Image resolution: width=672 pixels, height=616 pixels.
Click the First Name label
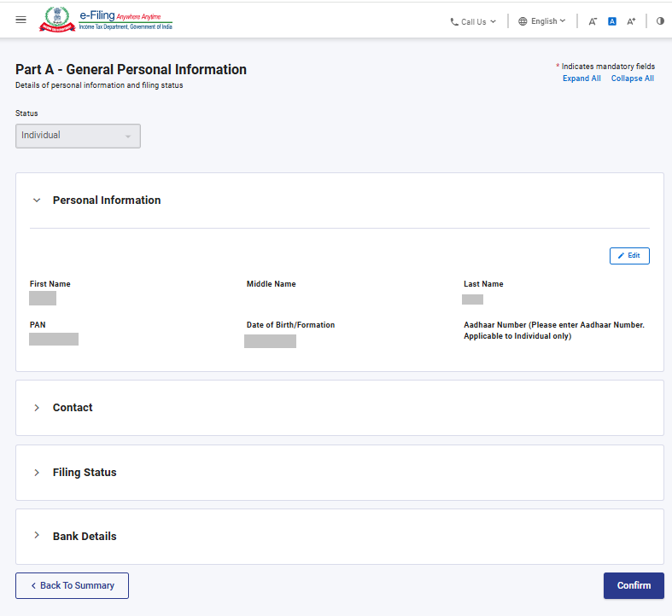(x=50, y=284)
